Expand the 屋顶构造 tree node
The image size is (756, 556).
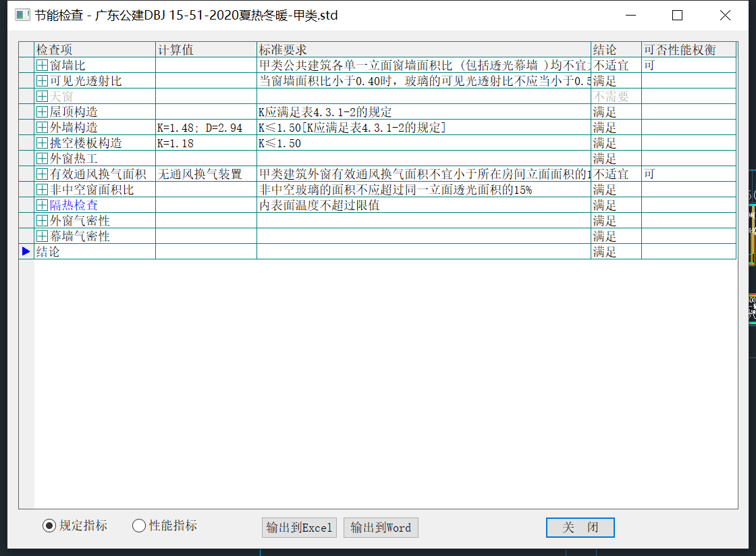tap(42, 112)
